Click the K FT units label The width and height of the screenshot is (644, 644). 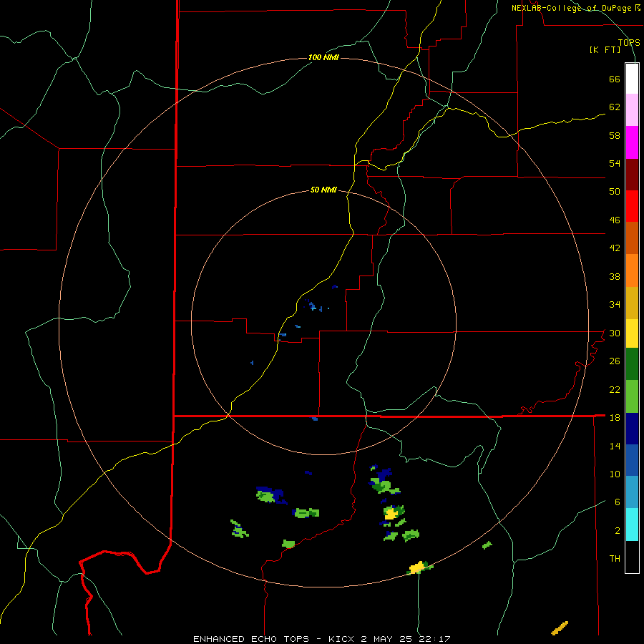click(x=605, y=50)
